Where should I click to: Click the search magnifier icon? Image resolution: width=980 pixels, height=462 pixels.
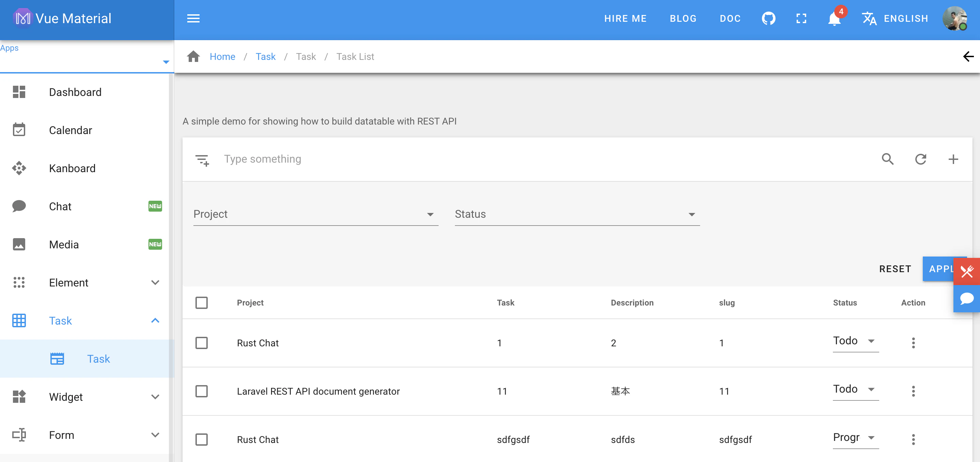click(x=888, y=159)
